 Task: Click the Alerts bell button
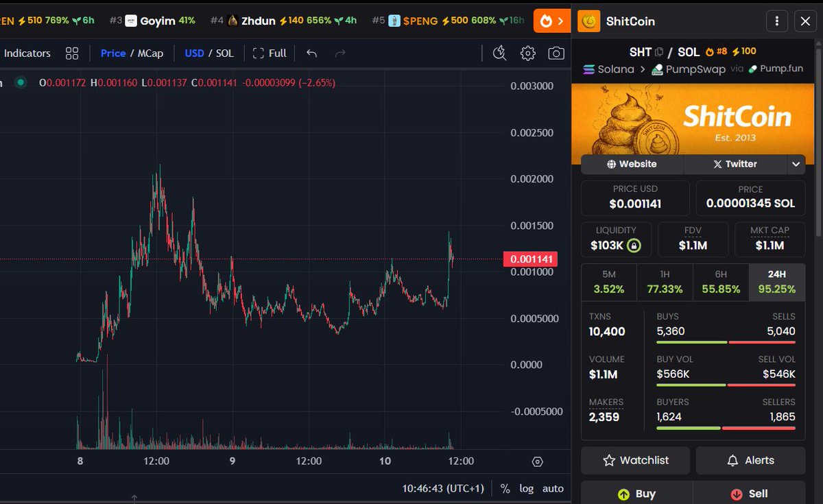point(750,460)
